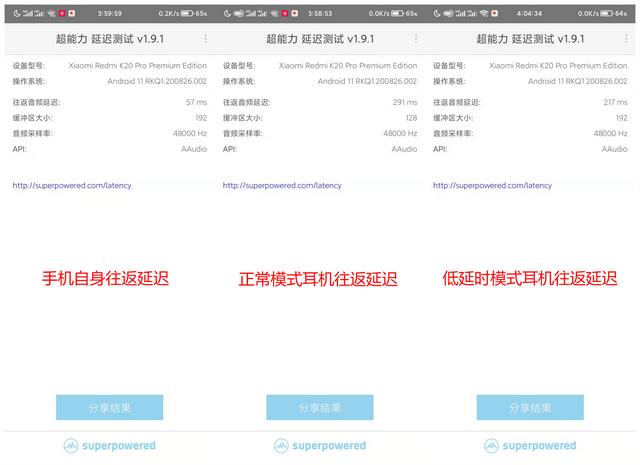Screen dimensions: 640x465
Task: Open overflow menu in middle screenshot title bar
Action: click(416, 39)
